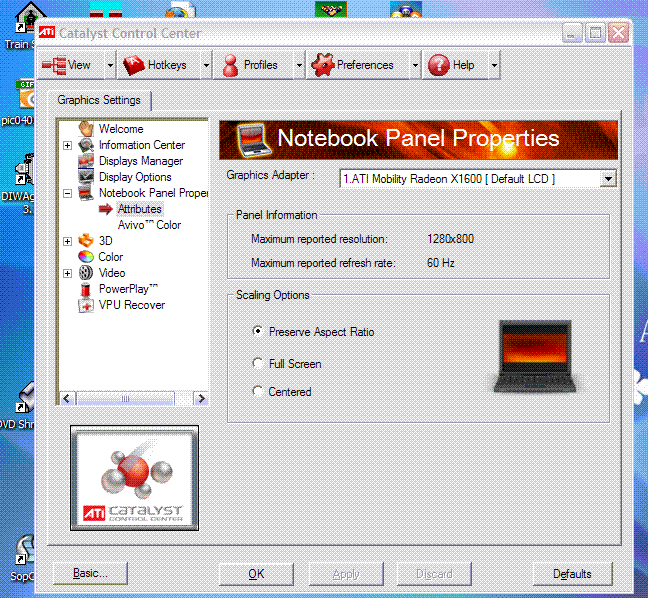Click the Profiles person icon
648x598 pixels.
tap(230, 65)
